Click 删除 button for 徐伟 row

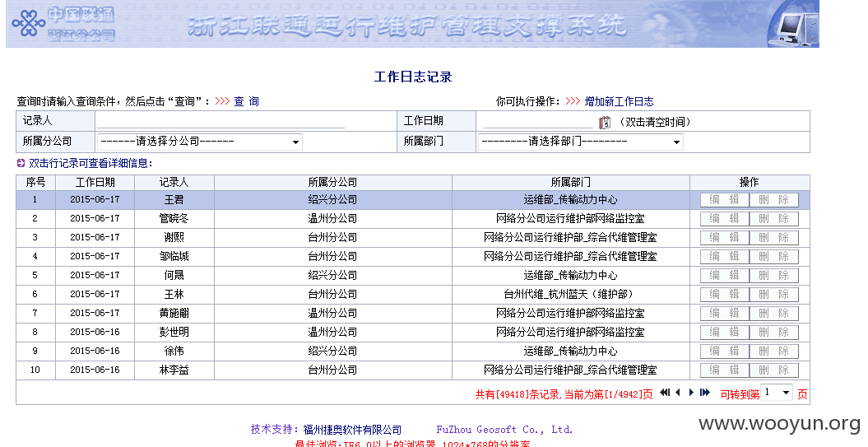(x=774, y=352)
